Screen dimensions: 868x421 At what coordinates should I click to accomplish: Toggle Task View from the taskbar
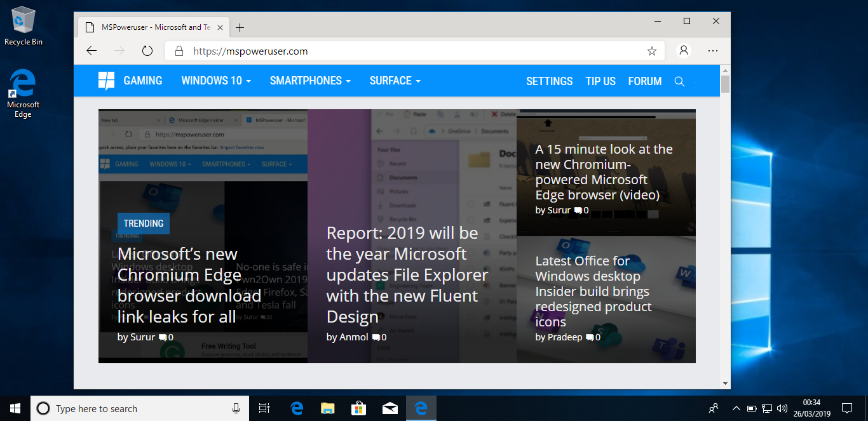click(x=264, y=408)
